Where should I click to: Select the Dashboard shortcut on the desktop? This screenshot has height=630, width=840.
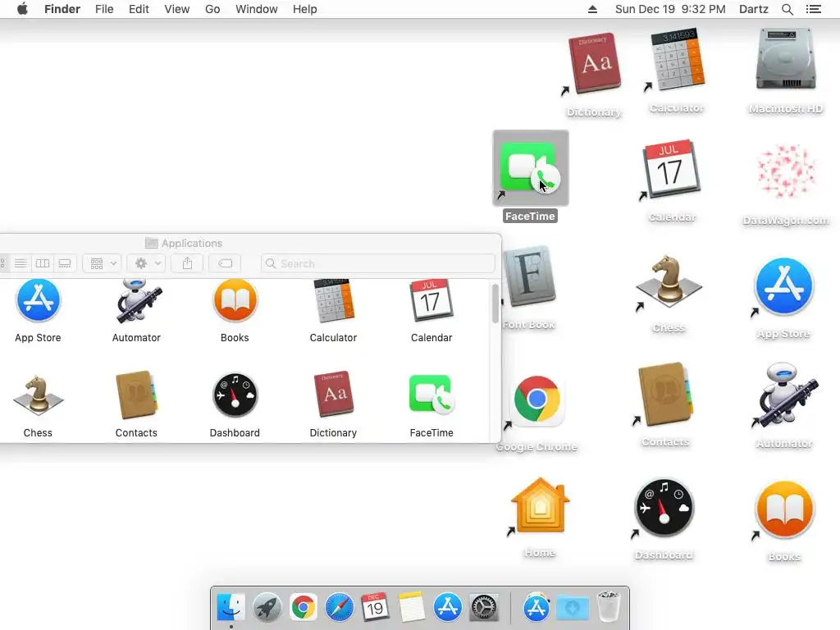[664, 508]
